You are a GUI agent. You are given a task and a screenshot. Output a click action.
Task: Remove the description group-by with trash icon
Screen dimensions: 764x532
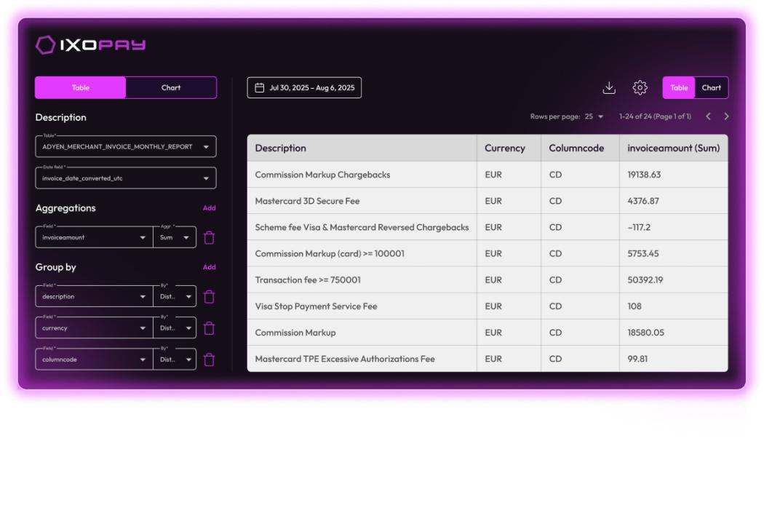[210, 297]
